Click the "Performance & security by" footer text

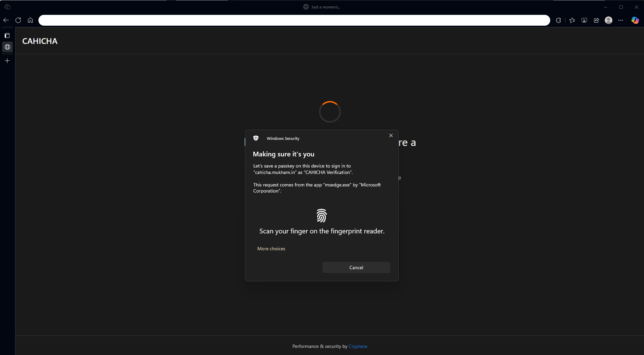tap(320, 346)
